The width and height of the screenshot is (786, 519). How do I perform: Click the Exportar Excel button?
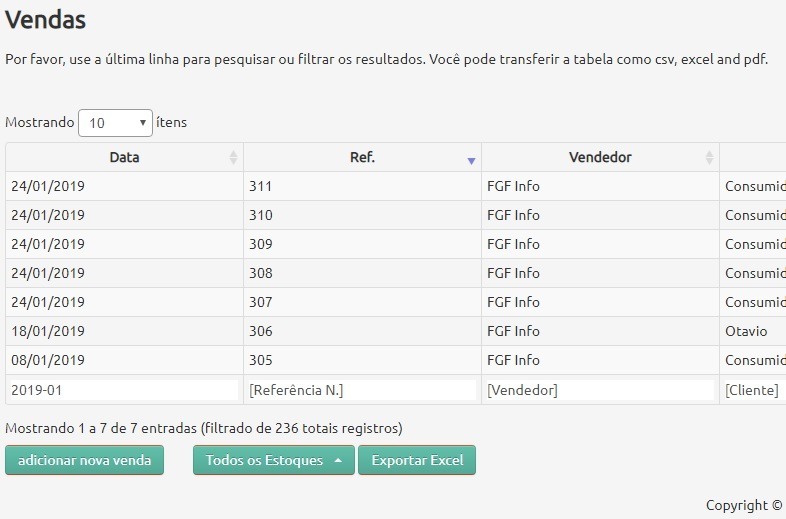(x=417, y=461)
